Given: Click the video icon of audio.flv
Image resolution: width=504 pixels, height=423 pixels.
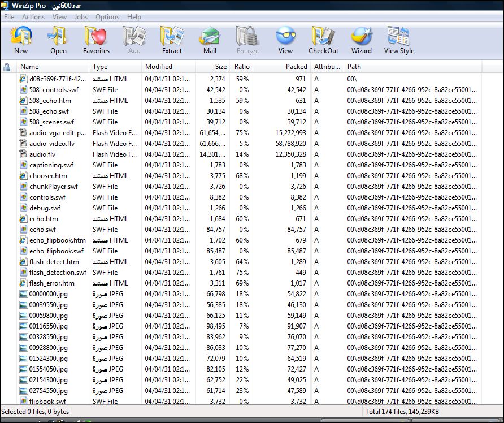Looking at the screenshot, I should pos(23,154).
